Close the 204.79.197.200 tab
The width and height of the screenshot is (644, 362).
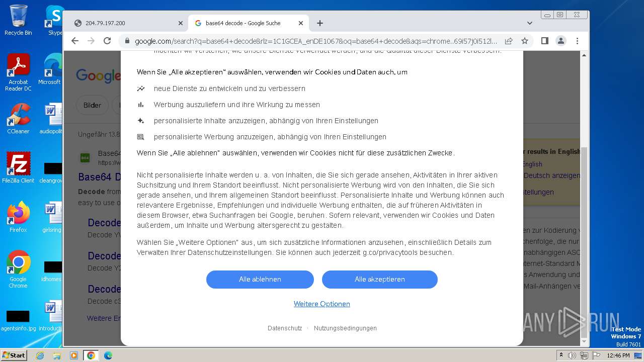(181, 23)
